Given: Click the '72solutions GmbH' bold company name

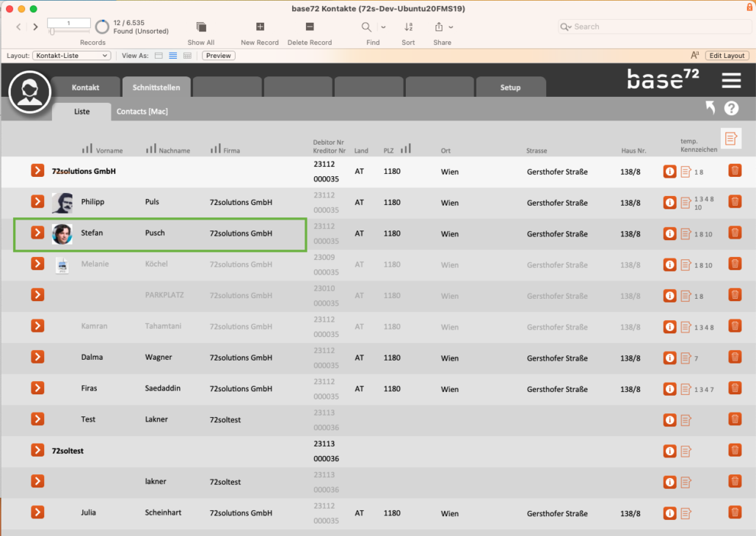Looking at the screenshot, I should tap(84, 171).
